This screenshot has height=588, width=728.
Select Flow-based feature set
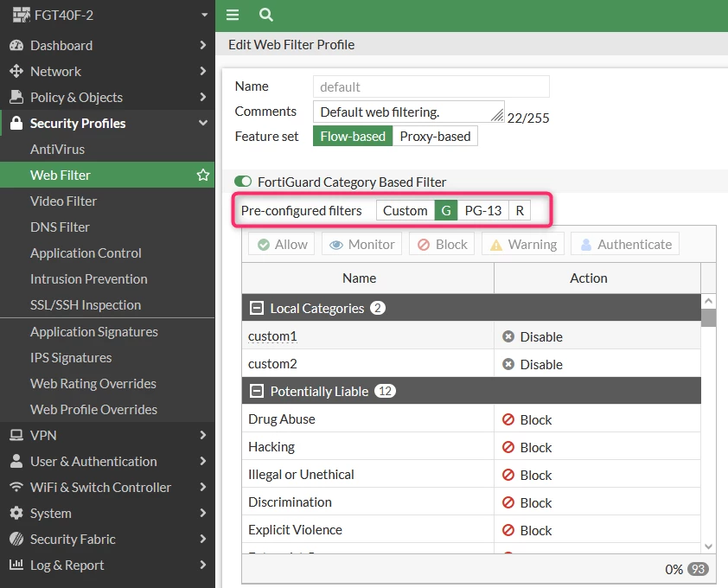353,136
